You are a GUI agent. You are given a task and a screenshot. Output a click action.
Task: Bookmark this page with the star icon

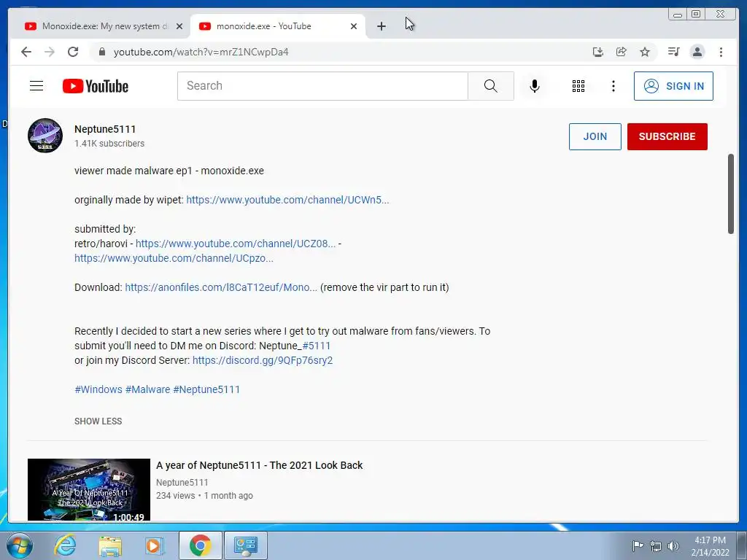click(x=645, y=52)
